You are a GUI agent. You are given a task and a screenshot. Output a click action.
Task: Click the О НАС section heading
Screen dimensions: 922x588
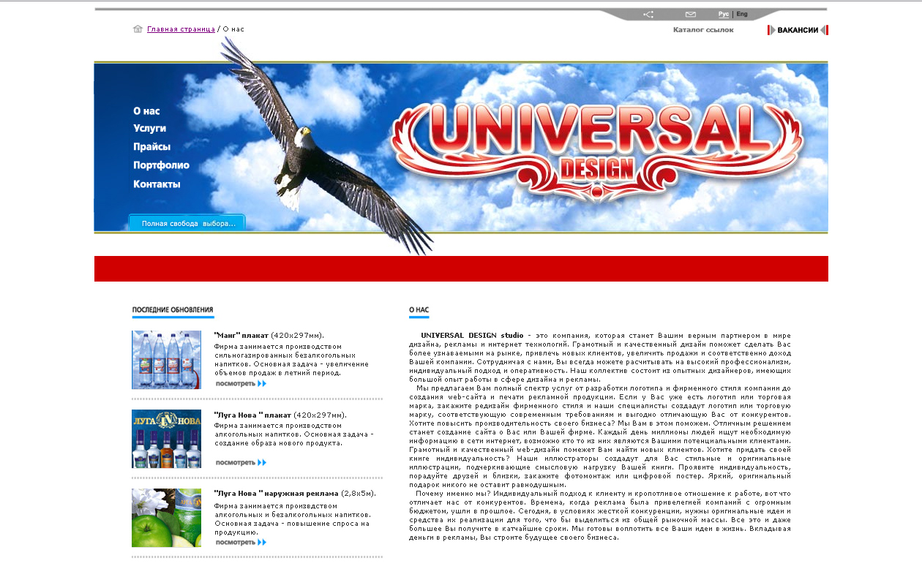(x=419, y=310)
